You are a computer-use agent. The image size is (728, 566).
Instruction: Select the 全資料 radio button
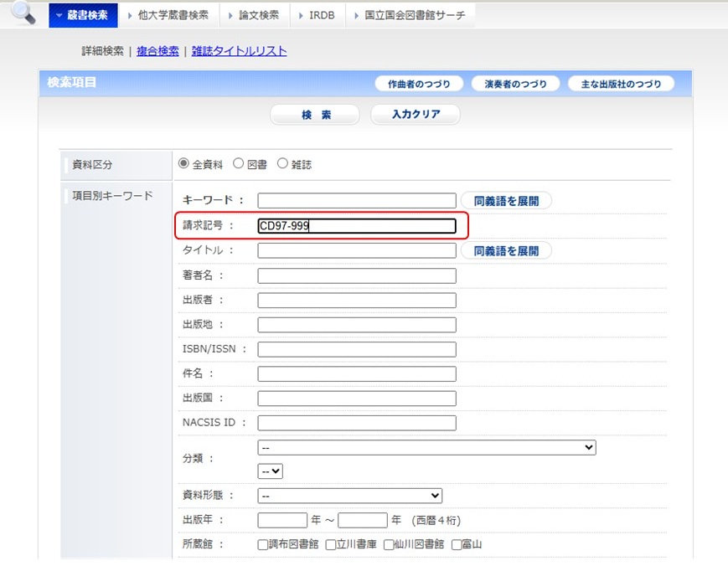point(183,164)
